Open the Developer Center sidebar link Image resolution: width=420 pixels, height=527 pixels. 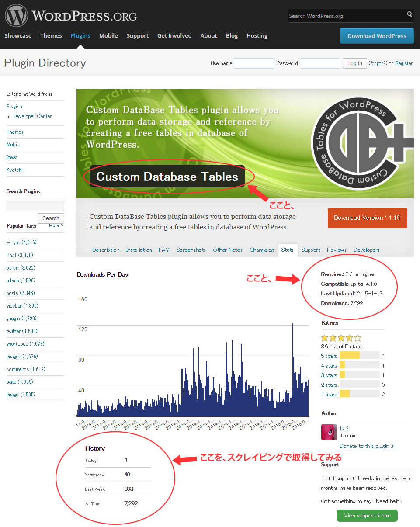32,116
